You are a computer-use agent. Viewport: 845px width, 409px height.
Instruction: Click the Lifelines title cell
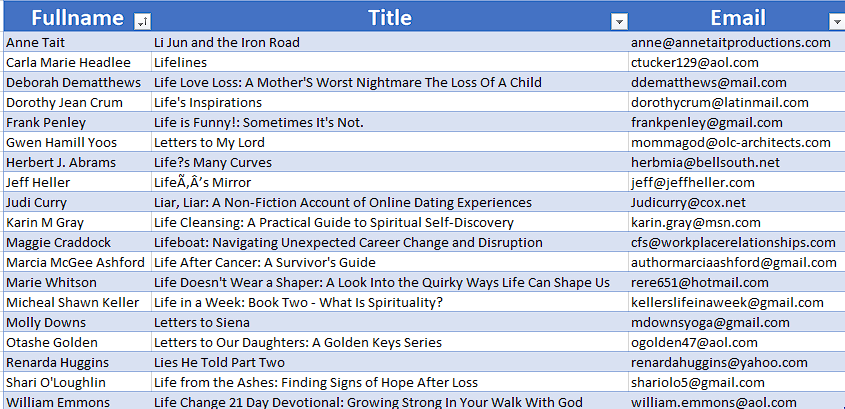click(390, 62)
